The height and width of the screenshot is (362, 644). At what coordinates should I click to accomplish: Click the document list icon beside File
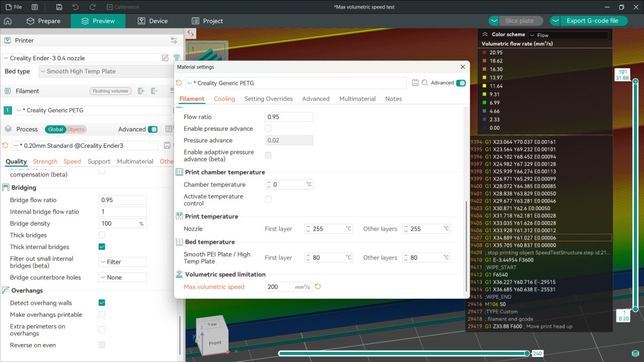coord(35,7)
